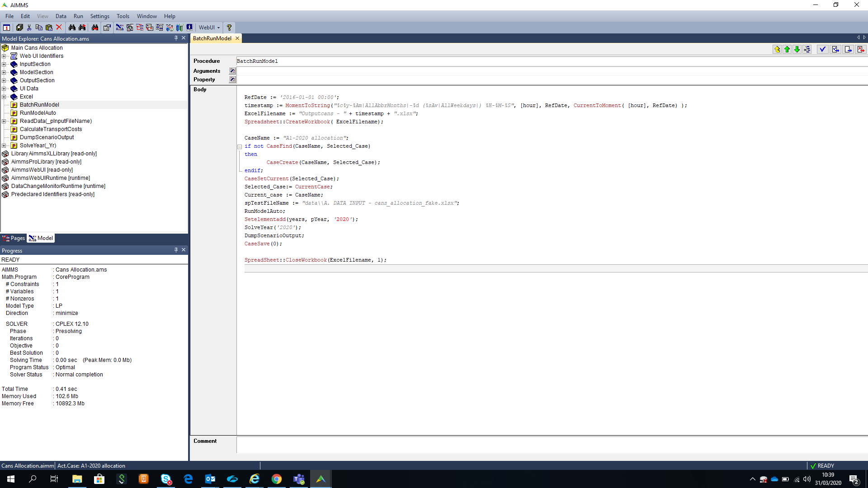Click the blue checkmark Check icon

pos(823,50)
